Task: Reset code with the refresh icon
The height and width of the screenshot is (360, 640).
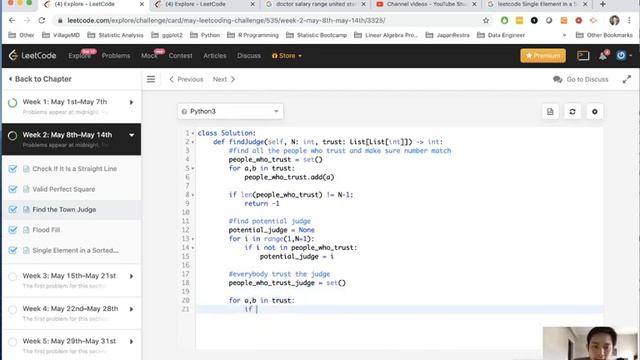Action: [572, 111]
